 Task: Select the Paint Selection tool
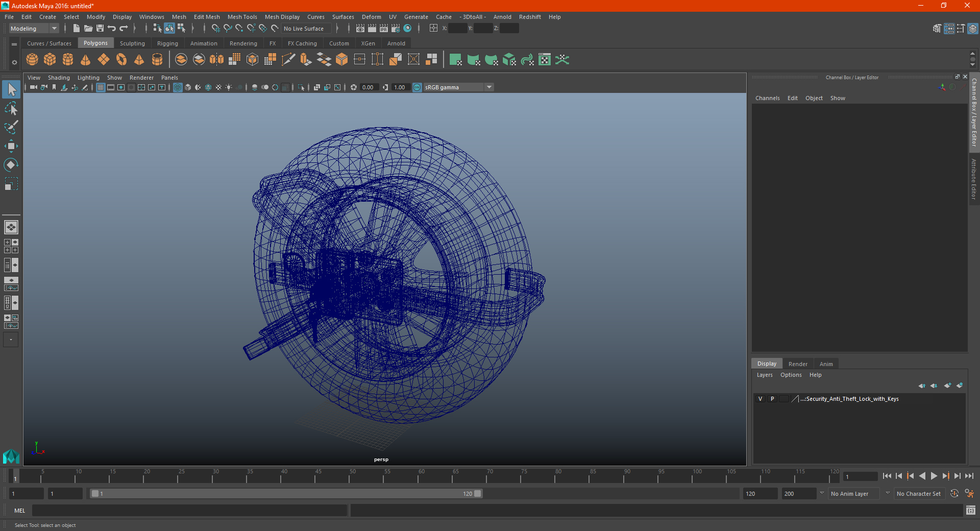[11, 127]
